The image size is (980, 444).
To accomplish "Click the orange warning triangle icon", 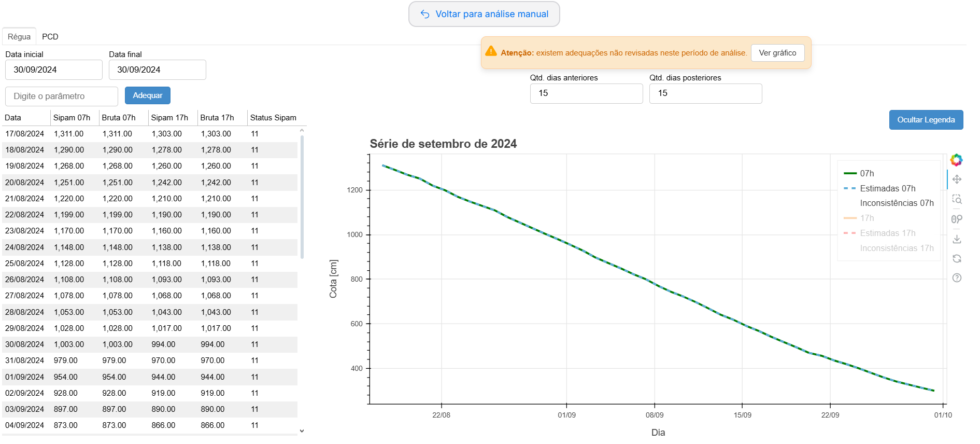I will click(491, 51).
